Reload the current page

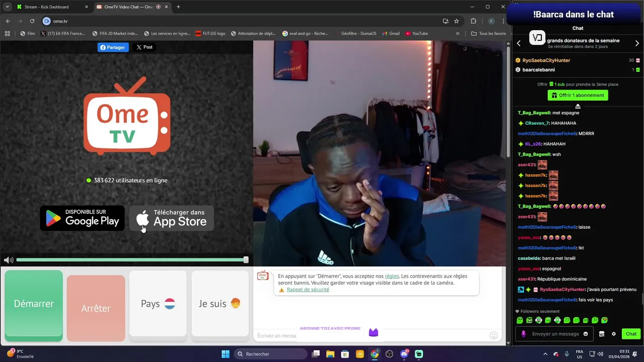pos(32,21)
